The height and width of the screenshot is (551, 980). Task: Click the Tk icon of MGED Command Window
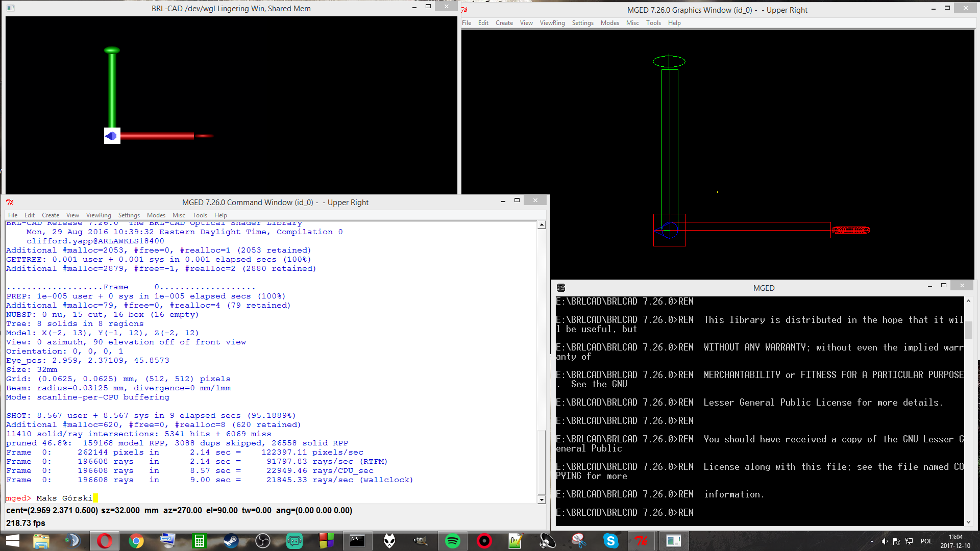tap(10, 202)
